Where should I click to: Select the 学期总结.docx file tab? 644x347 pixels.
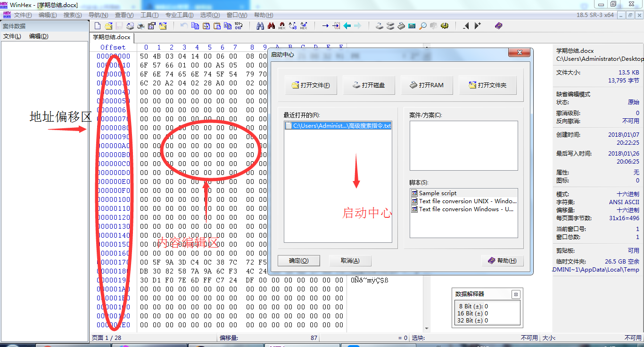[112, 37]
